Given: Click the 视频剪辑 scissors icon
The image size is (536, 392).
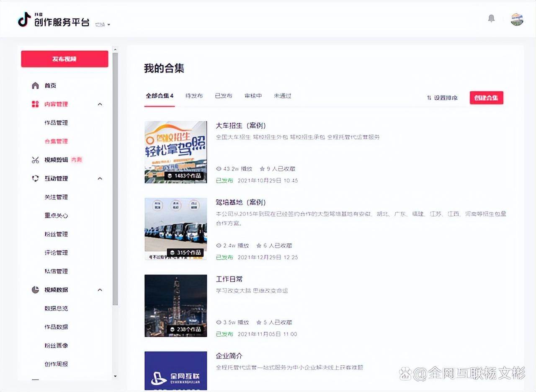Looking at the screenshot, I should pos(36,160).
